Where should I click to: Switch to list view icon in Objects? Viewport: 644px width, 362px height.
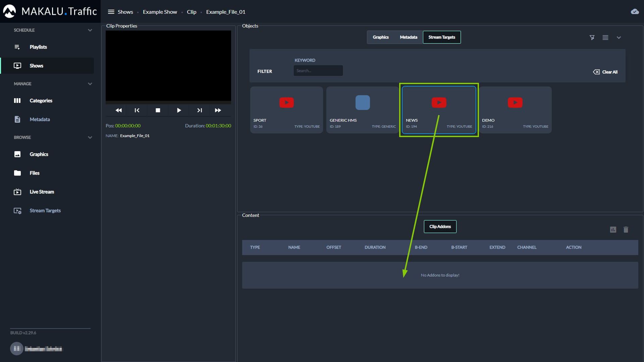[605, 38]
